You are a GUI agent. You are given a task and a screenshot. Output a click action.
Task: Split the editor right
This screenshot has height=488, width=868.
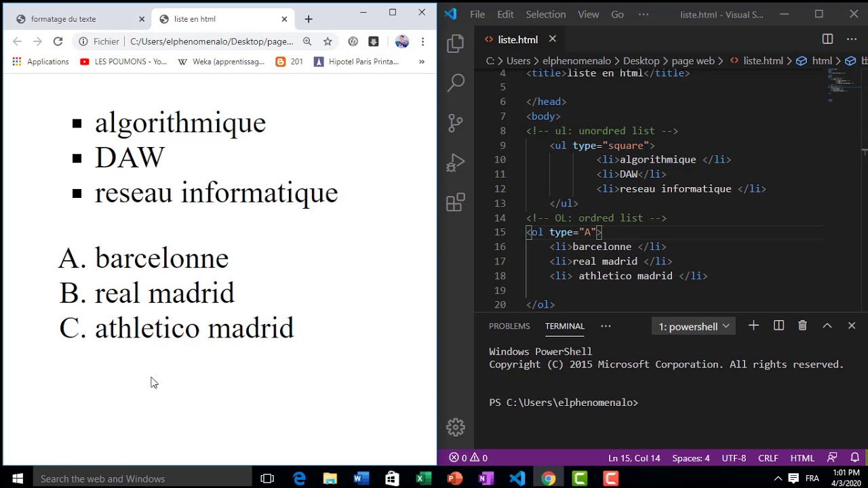(x=827, y=39)
